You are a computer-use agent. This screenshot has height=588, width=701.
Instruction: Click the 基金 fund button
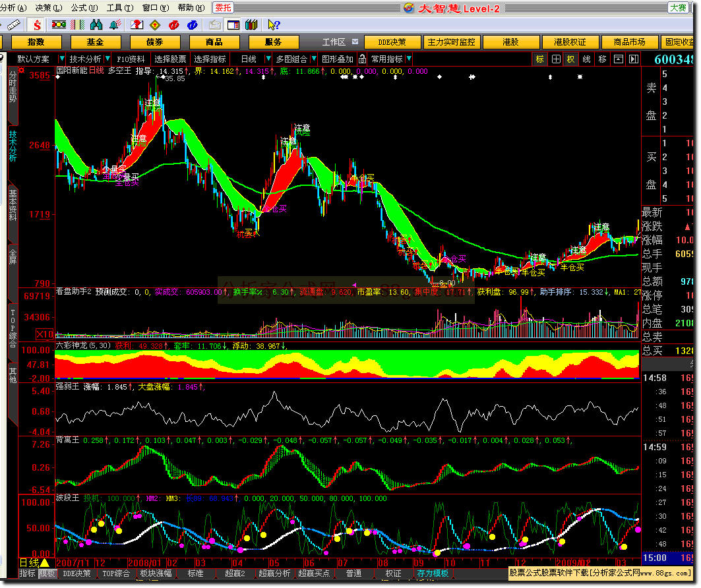tap(96, 42)
